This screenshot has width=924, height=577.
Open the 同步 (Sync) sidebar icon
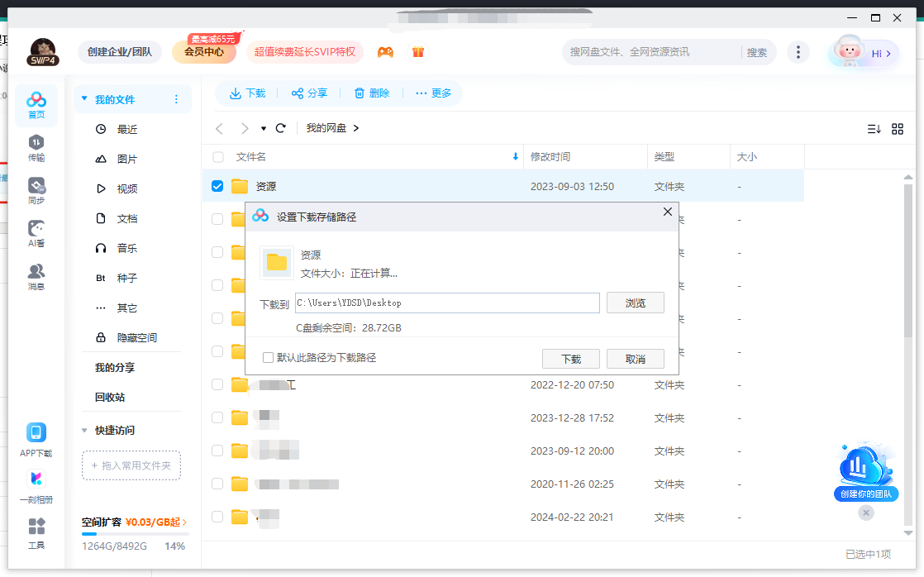pyautogui.click(x=36, y=190)
